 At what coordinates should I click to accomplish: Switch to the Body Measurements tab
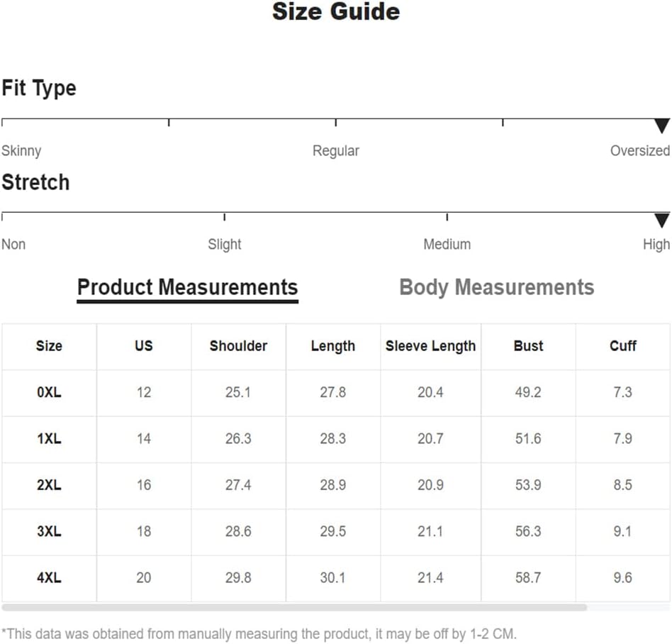[x=496, y=287]
